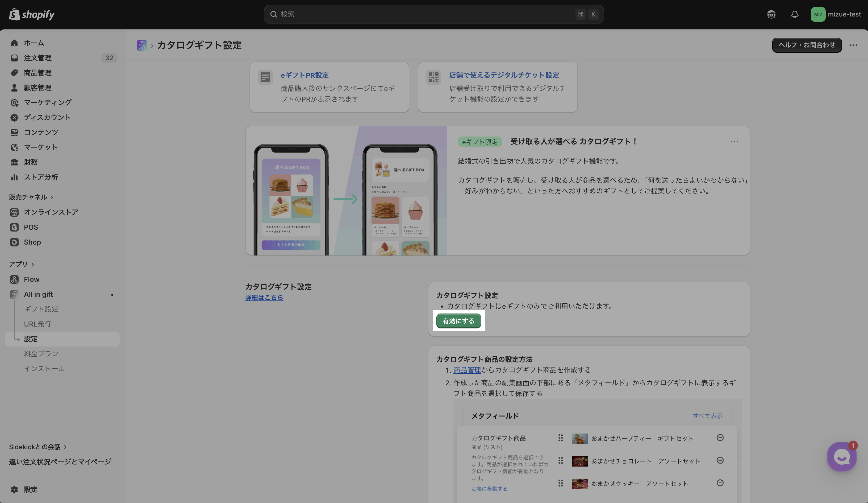
Task: Select 料金プラン in All in gift submenu
Action: pos(41,354)
